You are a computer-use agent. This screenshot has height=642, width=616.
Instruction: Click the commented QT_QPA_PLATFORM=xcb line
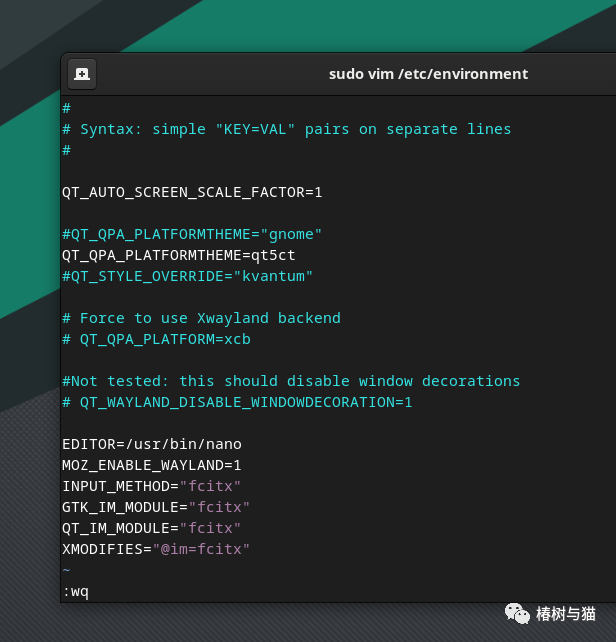(156, 339)
